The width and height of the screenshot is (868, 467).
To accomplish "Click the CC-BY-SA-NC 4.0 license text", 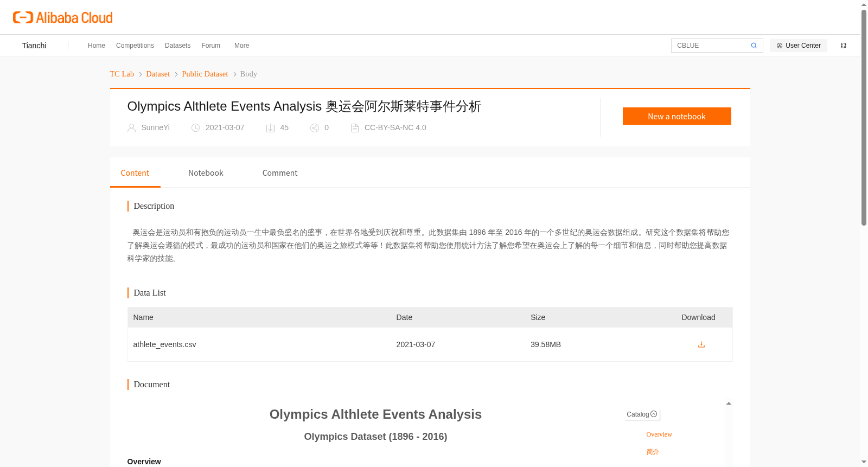I will pos(395,127).
